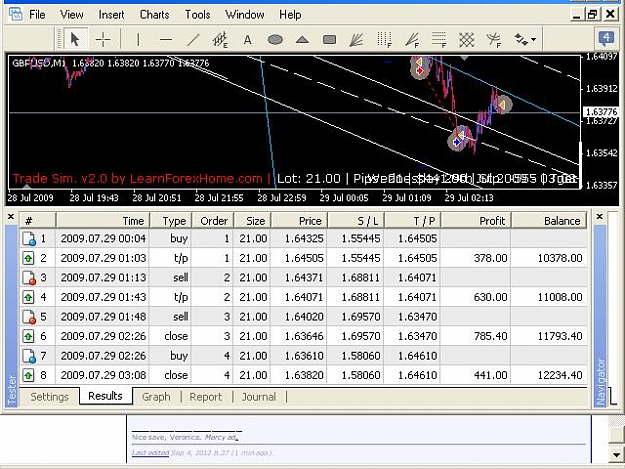Select the Fibonacci Retracement tool
Screen dimensions: 625x469
pos(439,39)
